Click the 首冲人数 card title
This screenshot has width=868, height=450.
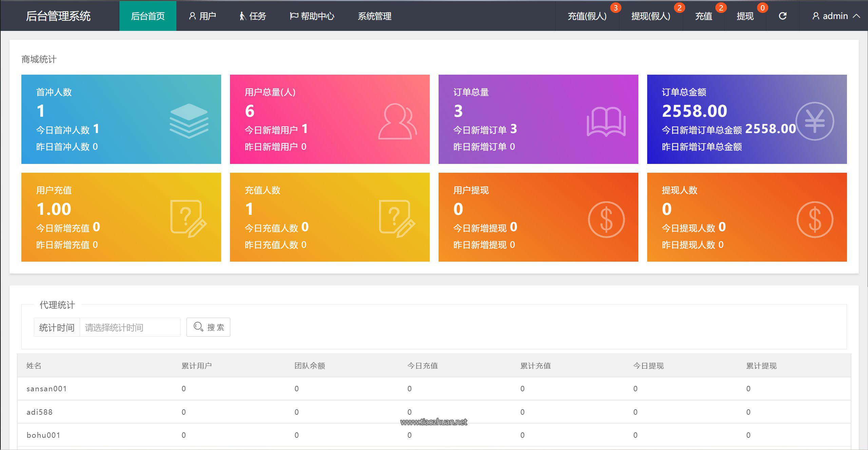(54, 92)
